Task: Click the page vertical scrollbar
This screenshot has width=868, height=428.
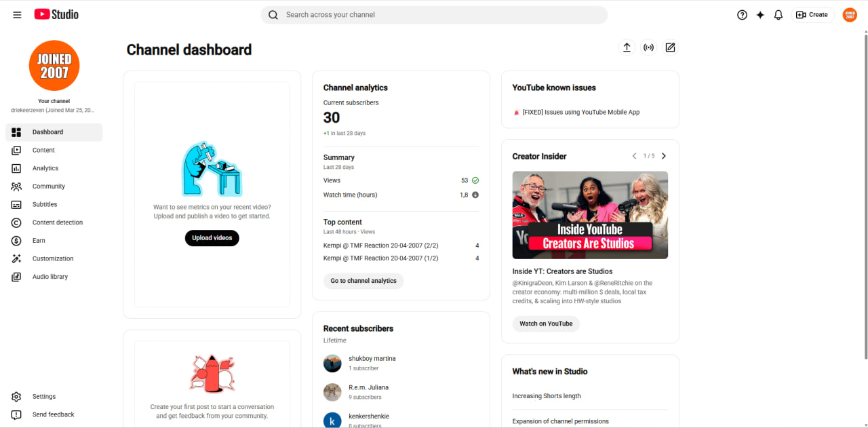Action: 865,197
